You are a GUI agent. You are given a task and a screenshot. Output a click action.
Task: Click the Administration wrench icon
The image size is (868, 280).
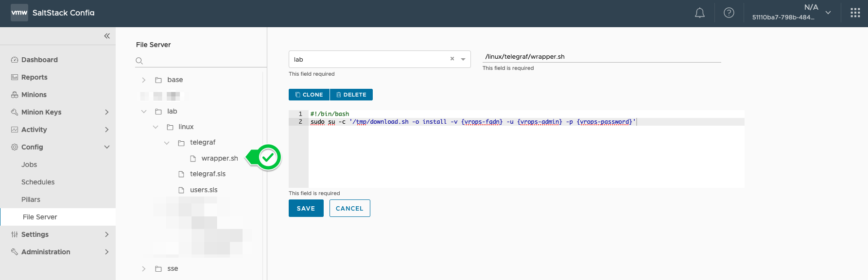pyautogui.click(x=15, y=252)
